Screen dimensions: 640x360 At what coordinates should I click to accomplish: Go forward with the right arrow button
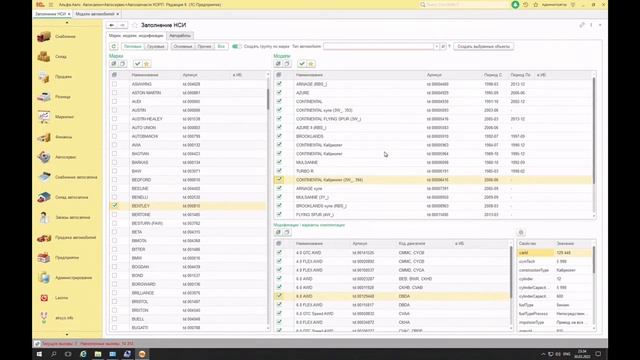tap(122, 25)
